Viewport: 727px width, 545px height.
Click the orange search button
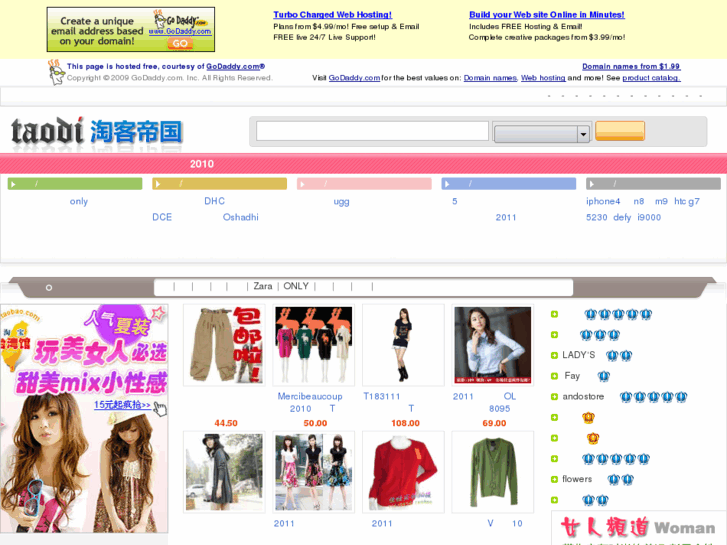click(620, 131)
